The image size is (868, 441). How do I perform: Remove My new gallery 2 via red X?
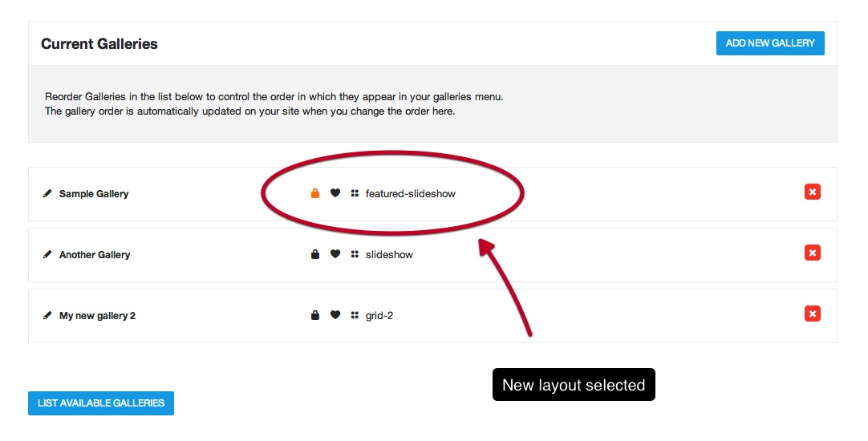click(x=813, y=314)
